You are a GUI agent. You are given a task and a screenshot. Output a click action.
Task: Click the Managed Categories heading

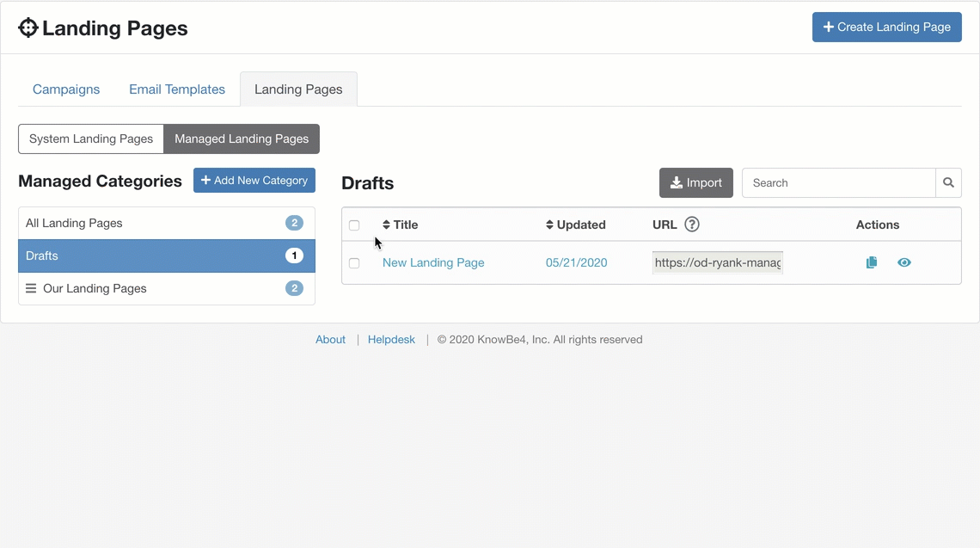pos(100,181)
